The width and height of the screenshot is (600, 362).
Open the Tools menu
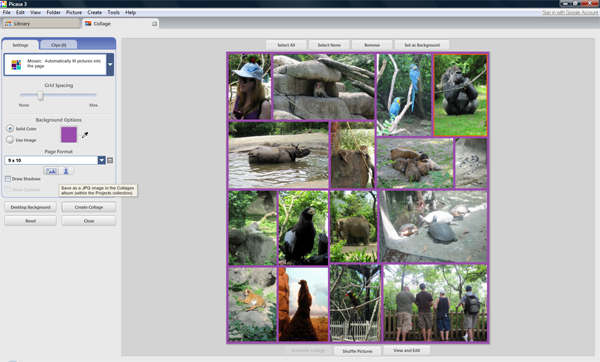[x=113, y=12]
